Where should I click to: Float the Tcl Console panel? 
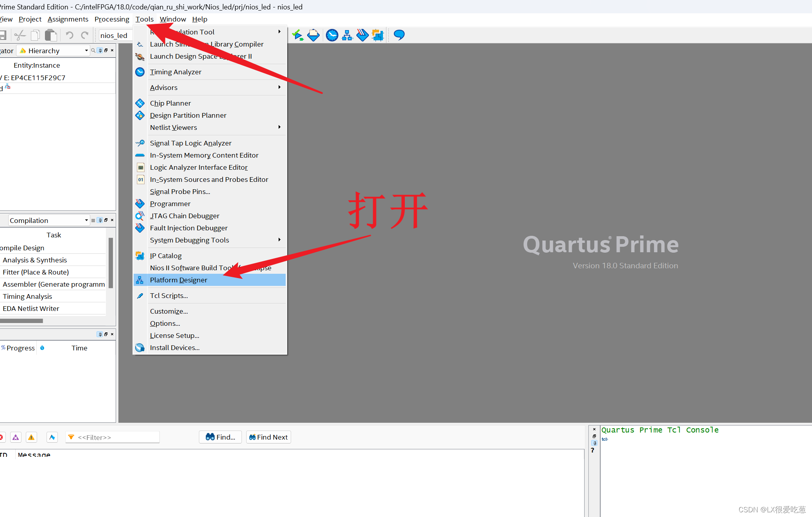click(594, 436)
